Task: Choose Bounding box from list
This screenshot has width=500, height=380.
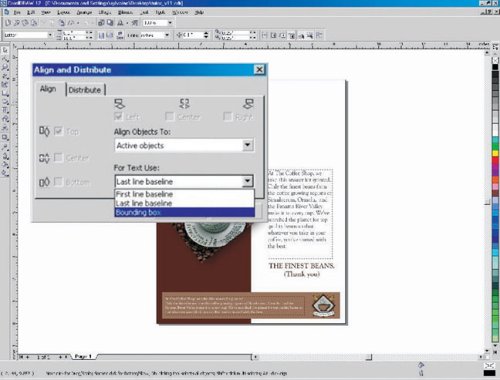Action: coord(184,212)
